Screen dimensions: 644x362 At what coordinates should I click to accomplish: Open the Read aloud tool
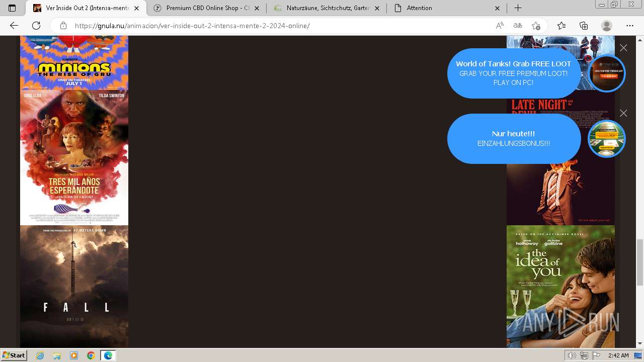pos(500,26)
